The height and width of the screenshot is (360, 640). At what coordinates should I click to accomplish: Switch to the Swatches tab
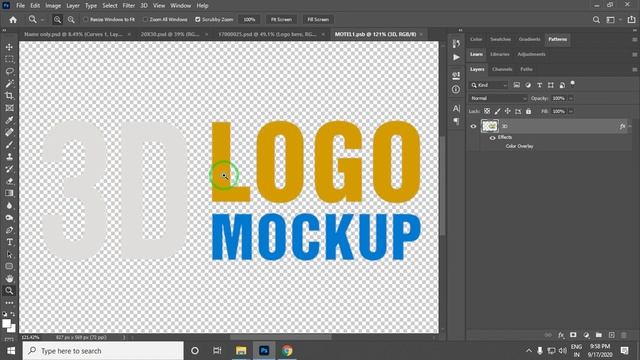(x=500, y=39)
